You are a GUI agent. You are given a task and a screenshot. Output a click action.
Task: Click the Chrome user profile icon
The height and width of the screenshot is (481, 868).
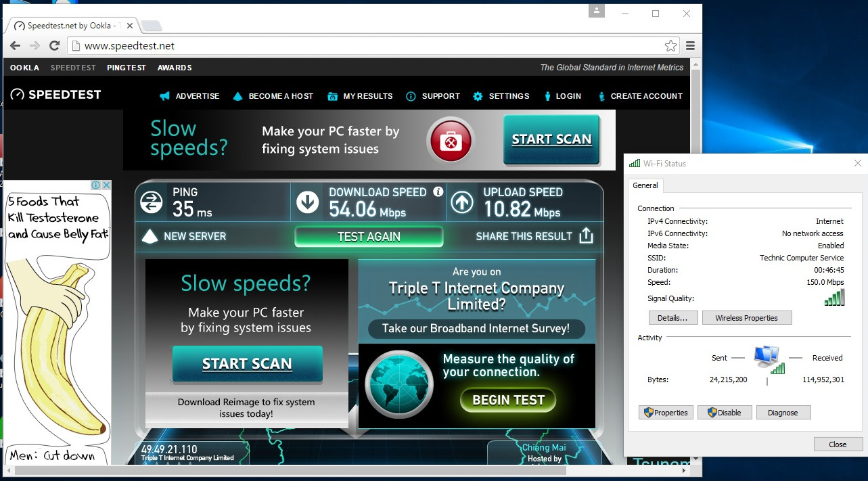596,11
